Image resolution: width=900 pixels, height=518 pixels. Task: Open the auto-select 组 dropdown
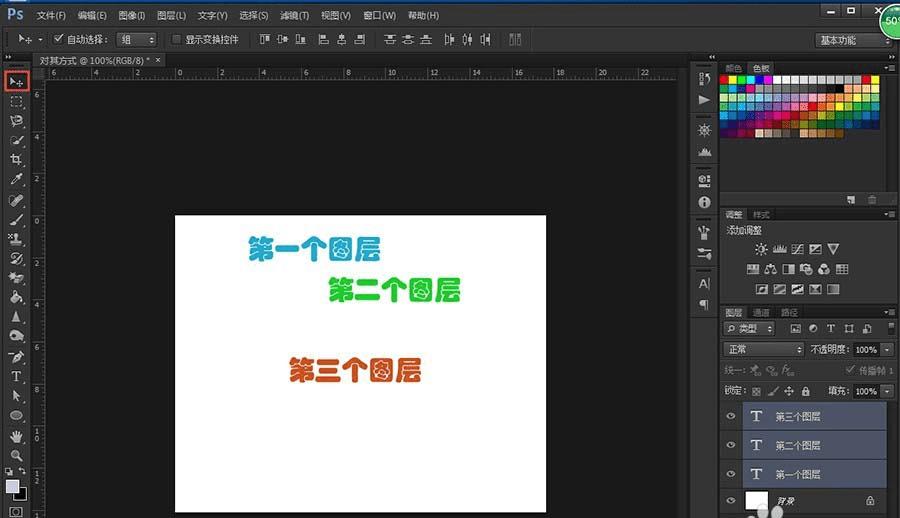(x=137, y=40)
